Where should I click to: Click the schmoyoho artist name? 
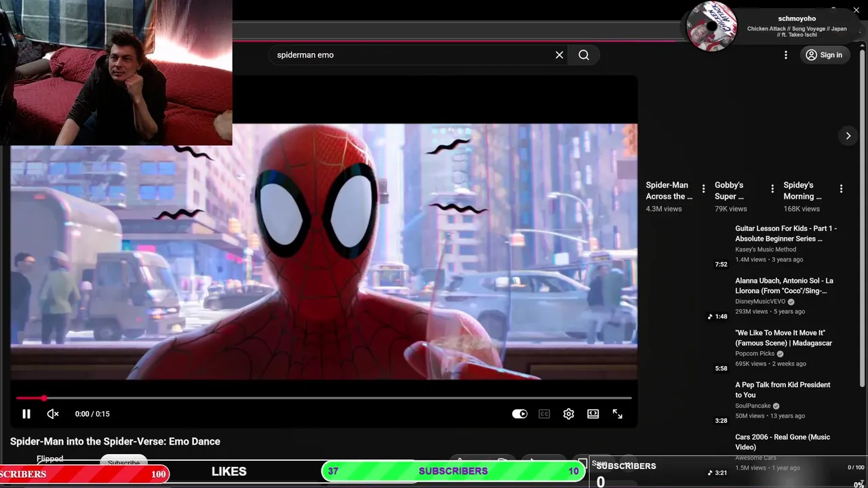[797, 19]
